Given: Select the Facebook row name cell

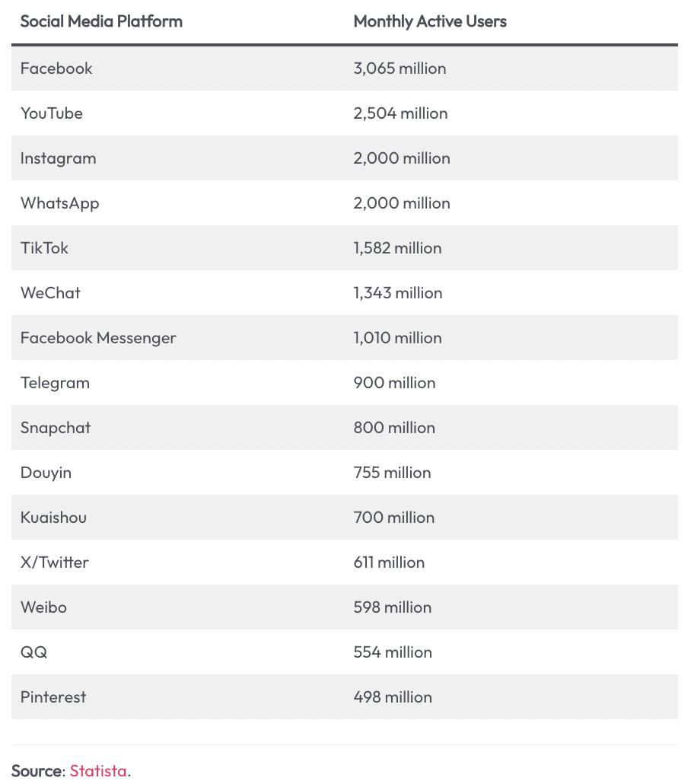Looking at the screenshot, I should tap(56, 68).
